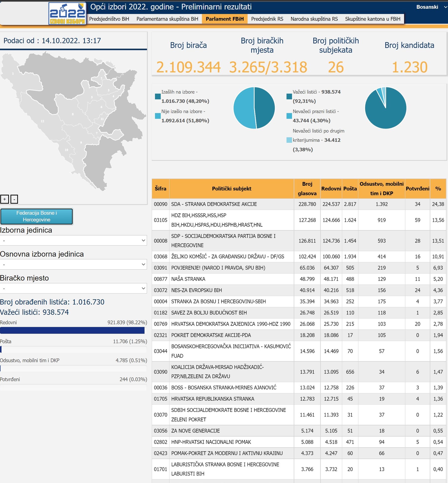The height and width of the screenshot is (483, 448).
Task: Sort table by Broj glasova column header
Action: 307,188
